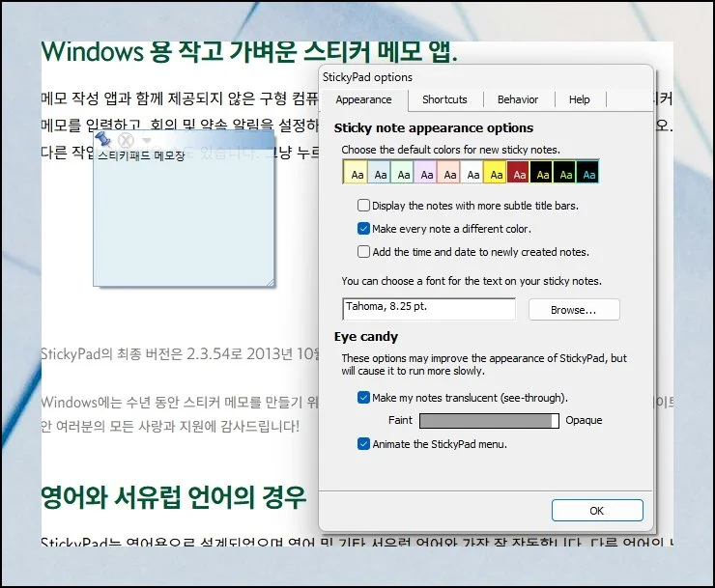Open the Behavior tab

[518, 99]
